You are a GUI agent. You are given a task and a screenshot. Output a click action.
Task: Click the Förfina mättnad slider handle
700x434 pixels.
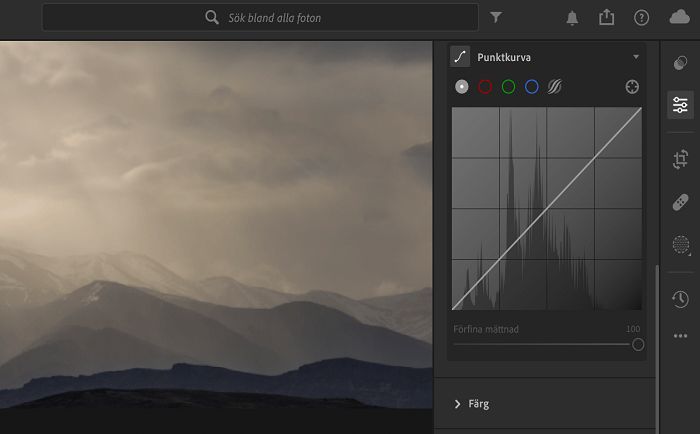pyautogui.click(x=638, y=344)
